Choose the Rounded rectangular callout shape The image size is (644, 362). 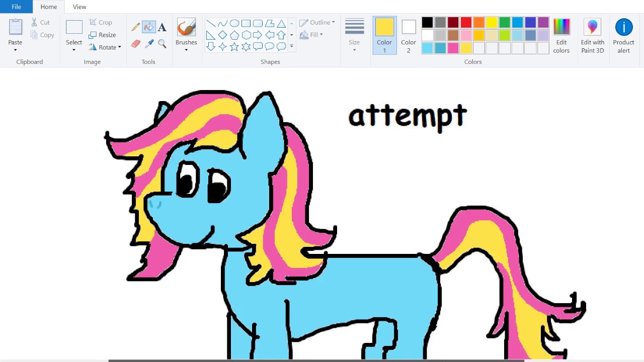(x=258, y=47)
